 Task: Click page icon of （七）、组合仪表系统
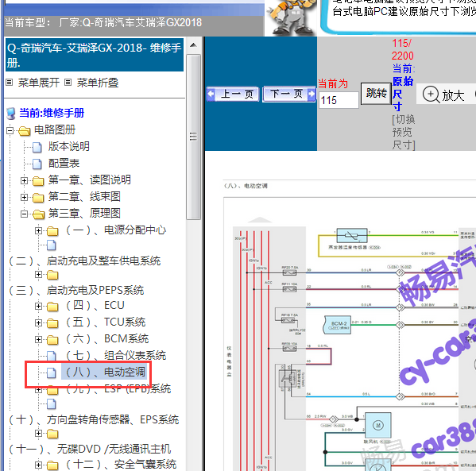click(52, 356)
